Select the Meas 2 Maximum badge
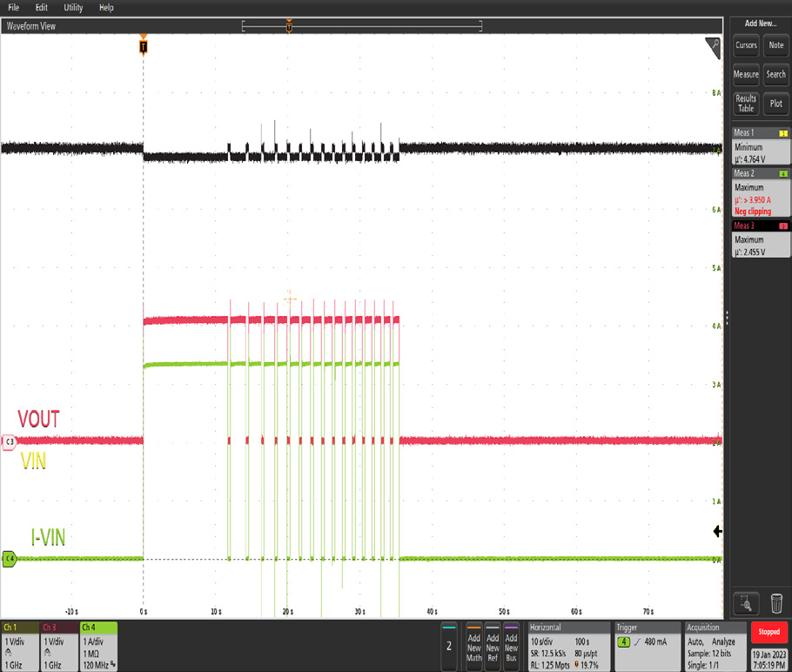The image size is (792, 672). tap(761, 192)
